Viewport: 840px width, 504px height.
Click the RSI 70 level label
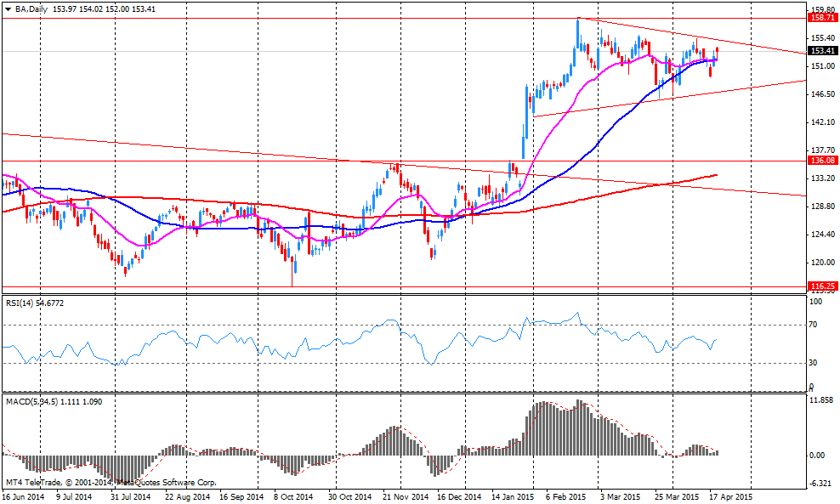tap(813, 325)
